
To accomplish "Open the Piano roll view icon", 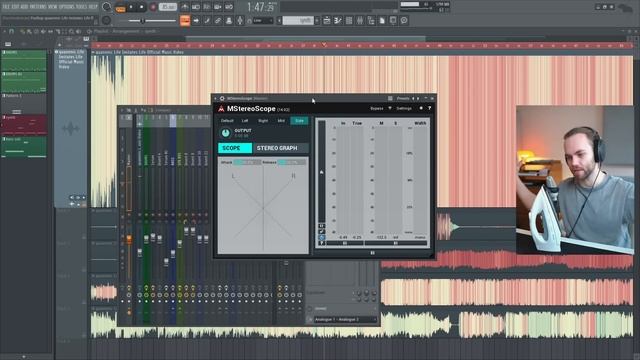I will click(338, 20).
